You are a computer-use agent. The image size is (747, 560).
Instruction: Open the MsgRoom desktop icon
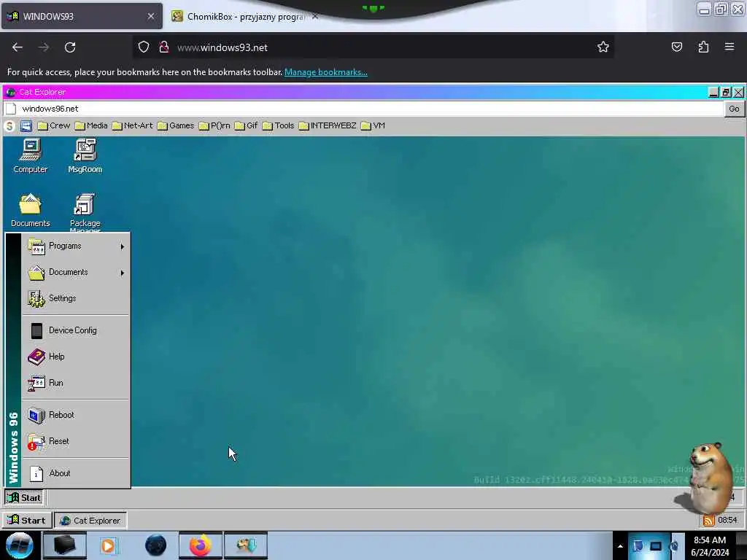(x=85, y=156)
